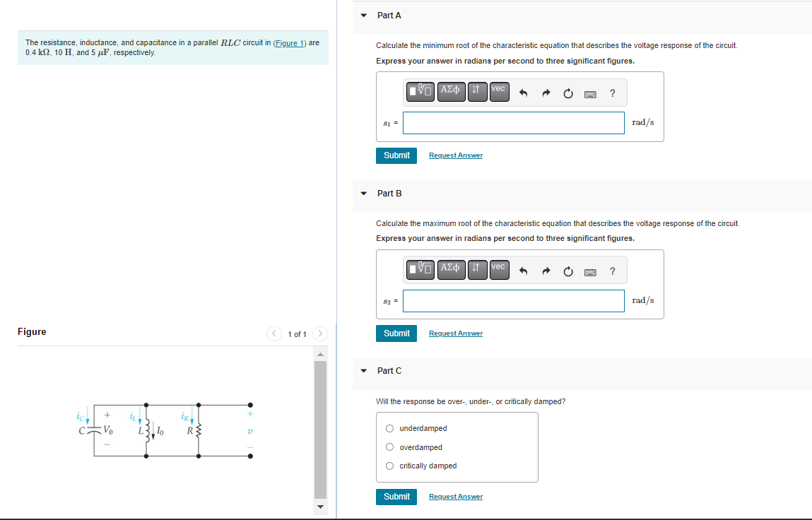
Task: Open the Greek symbols ΑΣφ menu in Part A
Action: [x=451, y=92]
